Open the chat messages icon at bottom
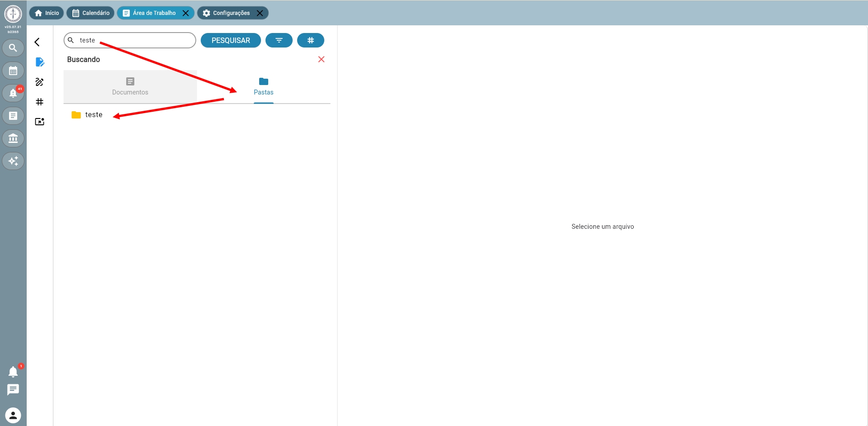 [x=13, y=389]
